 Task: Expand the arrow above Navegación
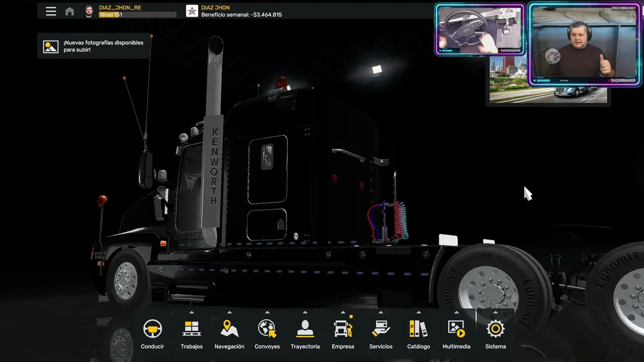tap(229, 312)
